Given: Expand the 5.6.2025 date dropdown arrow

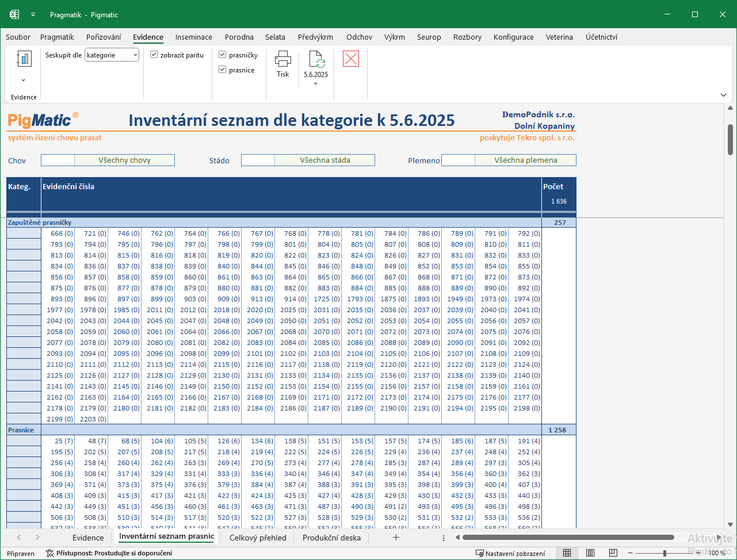Looking at the screenshot, I should (x=316, y=84).
